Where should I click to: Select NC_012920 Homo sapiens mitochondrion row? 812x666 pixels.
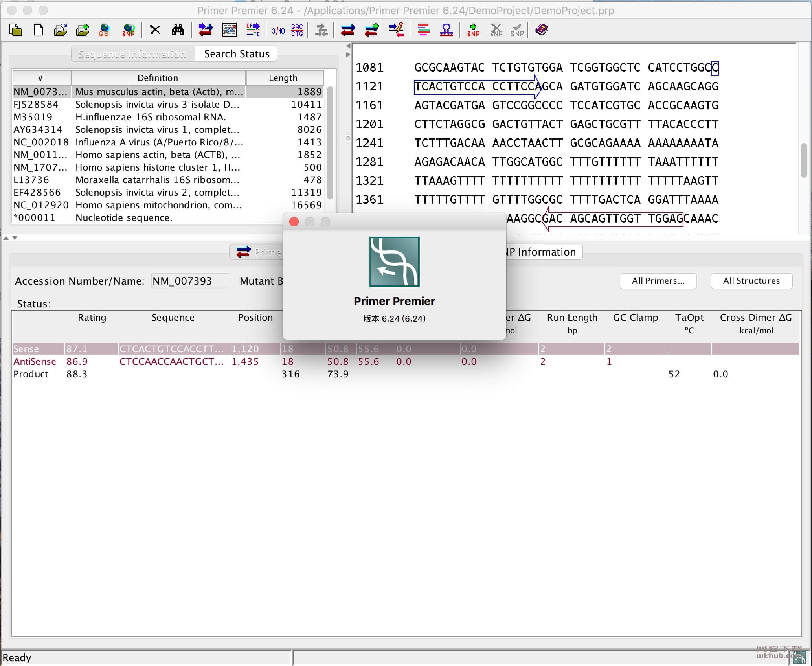tap(167, 205)
